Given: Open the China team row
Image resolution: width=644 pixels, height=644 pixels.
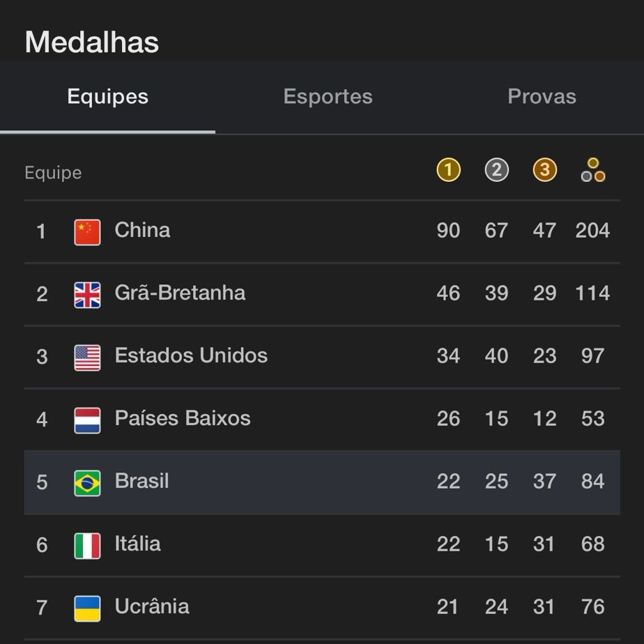Looking at the screenshot, I should tap(322, 231).
